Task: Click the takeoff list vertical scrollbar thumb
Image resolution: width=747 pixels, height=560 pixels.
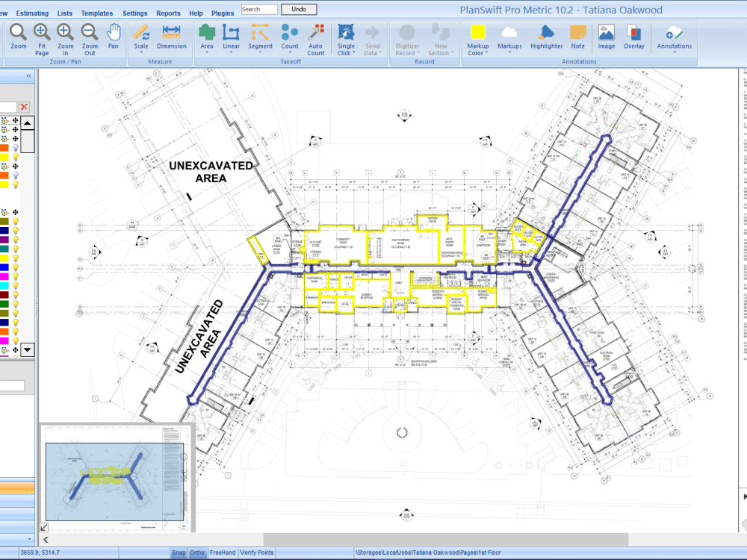Action: pyautogui.click(x=28, y=140)
